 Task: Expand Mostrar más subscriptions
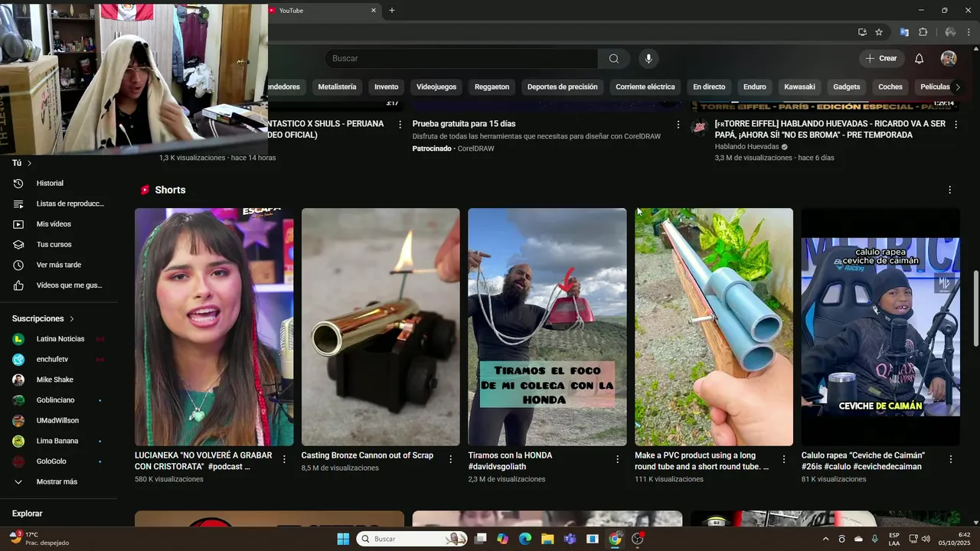[x=60, y=482]
